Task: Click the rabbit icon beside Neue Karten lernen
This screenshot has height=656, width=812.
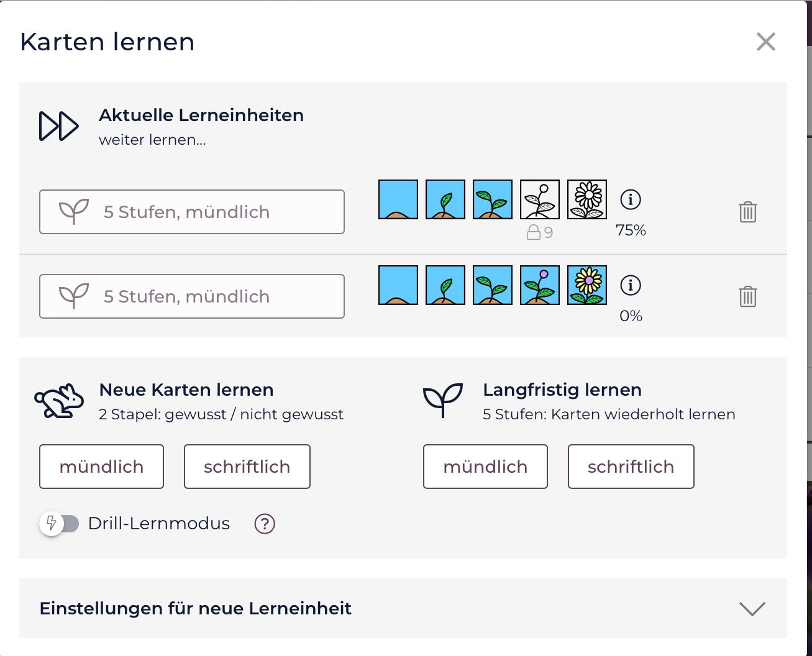Action: tap(59, 401)
